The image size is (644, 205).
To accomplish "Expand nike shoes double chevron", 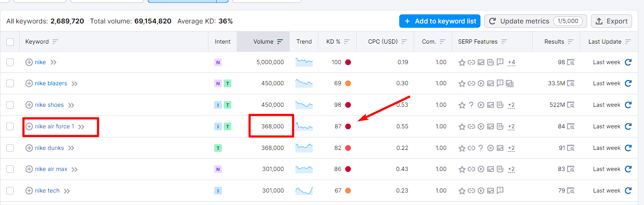I will (71, 105).
